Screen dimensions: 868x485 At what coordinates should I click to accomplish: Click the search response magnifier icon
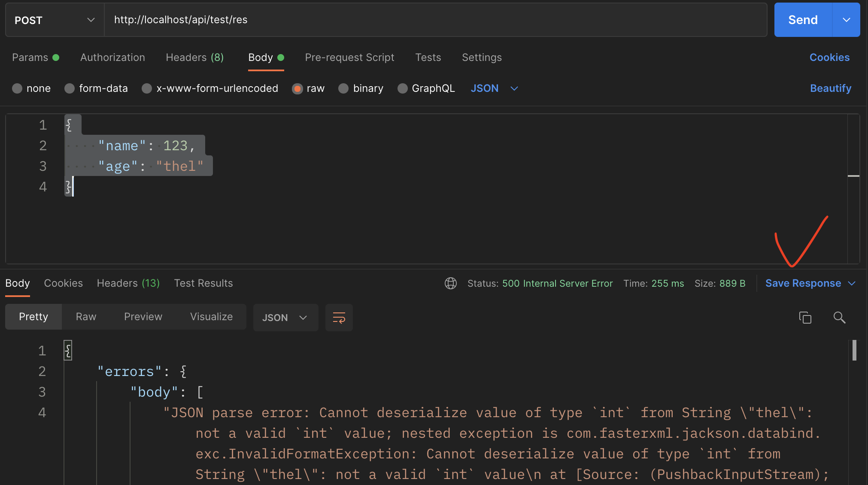(x=839, y=318)
